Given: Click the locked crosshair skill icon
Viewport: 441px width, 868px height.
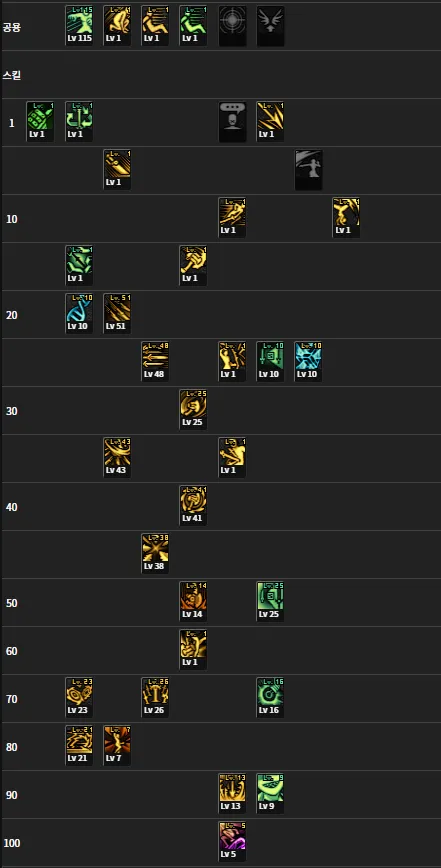Looking at the screenshot, I should click(232, 26).
